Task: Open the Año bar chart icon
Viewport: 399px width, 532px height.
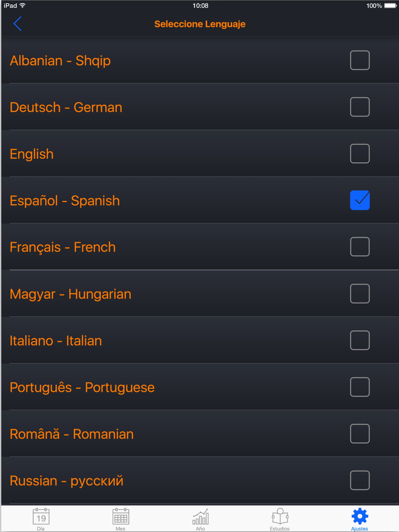Action: pyautogui.click(x=200, y=517)
